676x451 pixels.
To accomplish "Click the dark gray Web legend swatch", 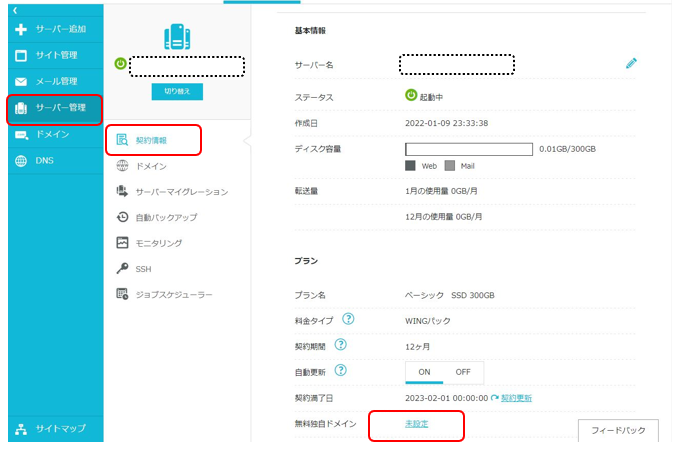I will (x=410, y=166).
